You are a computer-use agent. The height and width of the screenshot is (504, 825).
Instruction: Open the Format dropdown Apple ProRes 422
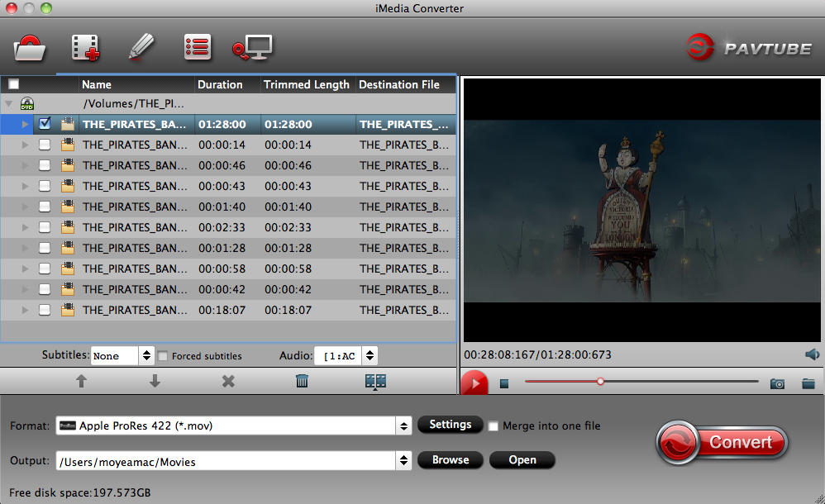coord(233,426)
